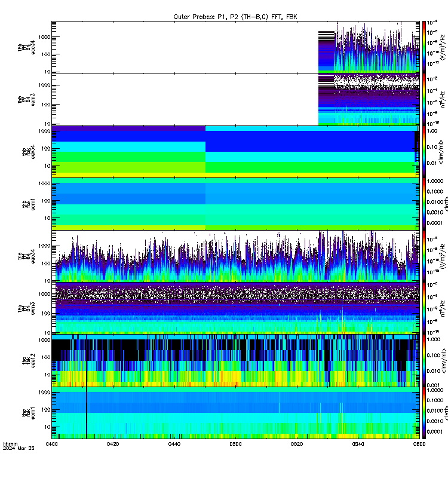448x478 pixels.
Task: Click the 1.00 value on the thb edc34 color bar
Action: click(x=432, y=131)
